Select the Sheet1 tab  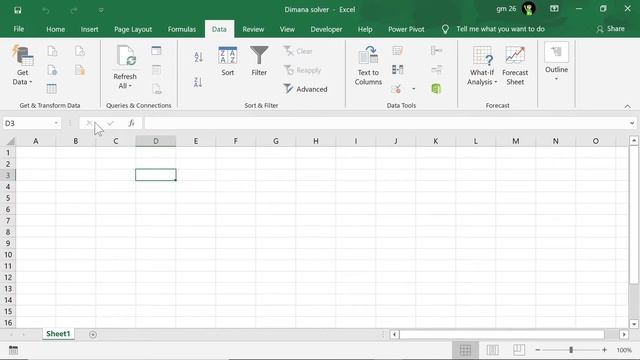[x=58, y=334]
